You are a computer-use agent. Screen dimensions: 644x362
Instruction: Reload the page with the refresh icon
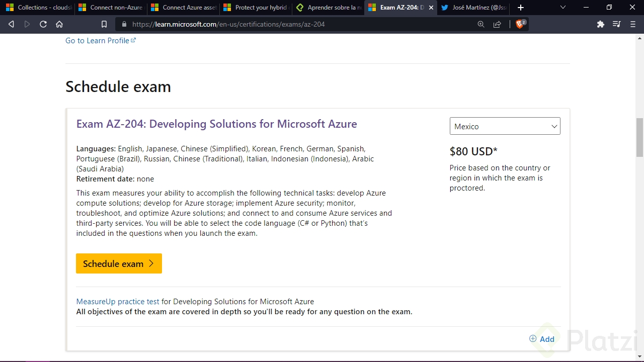(43, 24)
